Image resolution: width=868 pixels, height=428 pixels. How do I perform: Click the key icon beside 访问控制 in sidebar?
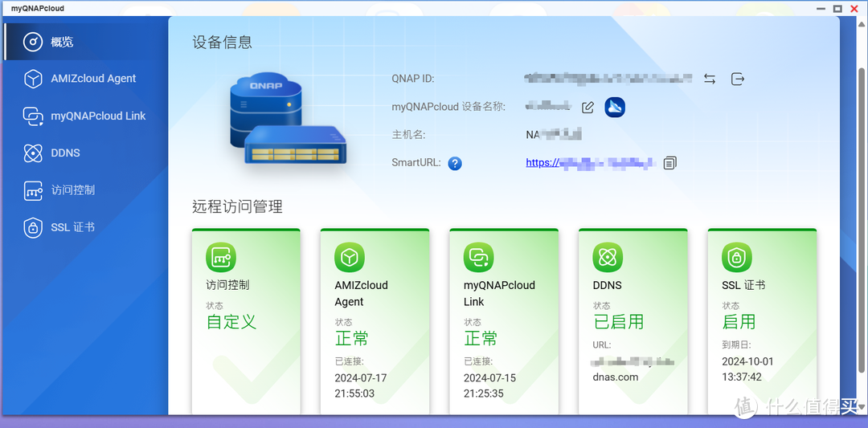coord(33,190)
